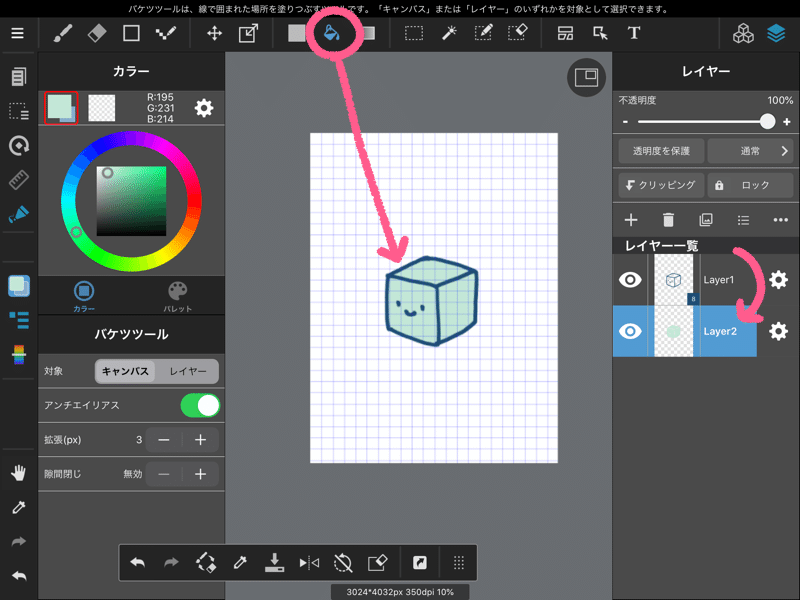Open the layer list options icon
This screenshot has height=600, width=800.
[743, 220]
